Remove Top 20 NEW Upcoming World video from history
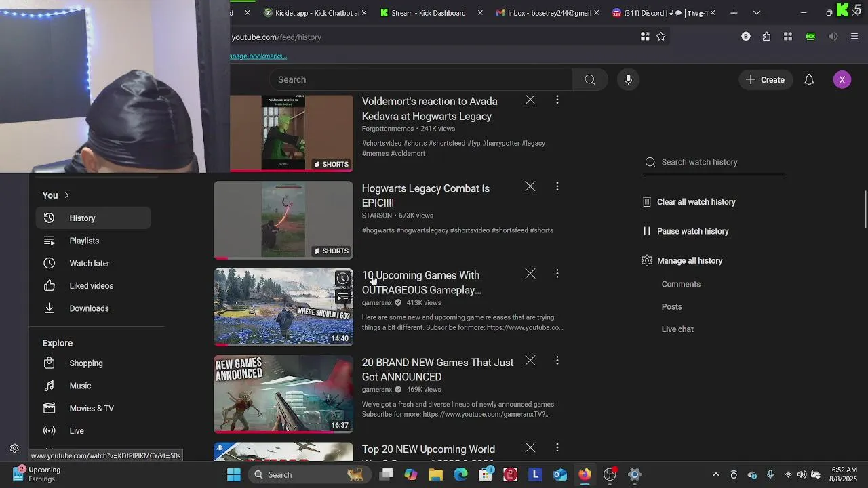 click(x=530, y=447)
